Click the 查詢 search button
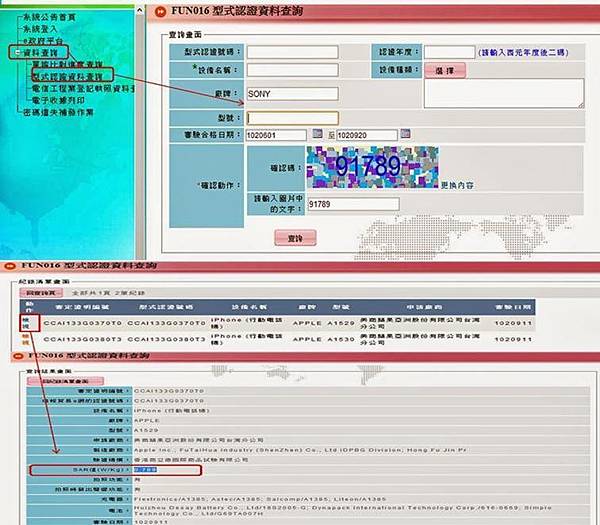This screenshot has width=600, height=525. [x=295, y=238]
